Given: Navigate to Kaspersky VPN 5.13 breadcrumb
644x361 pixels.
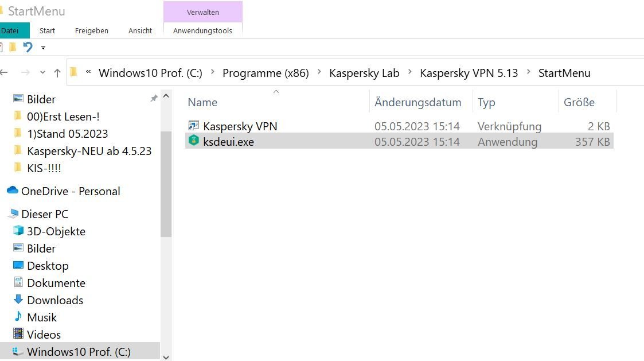Looking at the screenshot, I should pyautogui.click(x=469, y=73).
